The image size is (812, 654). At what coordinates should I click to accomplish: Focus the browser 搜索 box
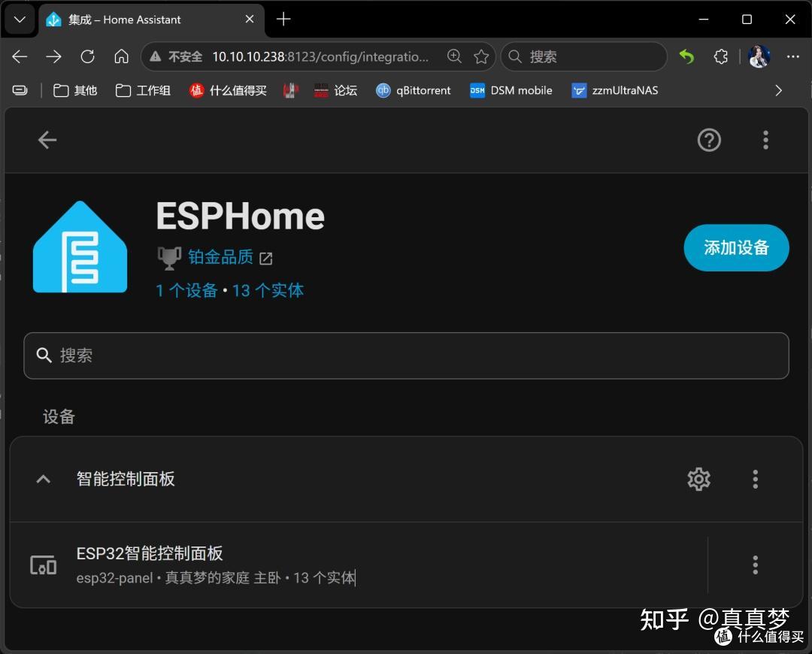pos(583,56)
